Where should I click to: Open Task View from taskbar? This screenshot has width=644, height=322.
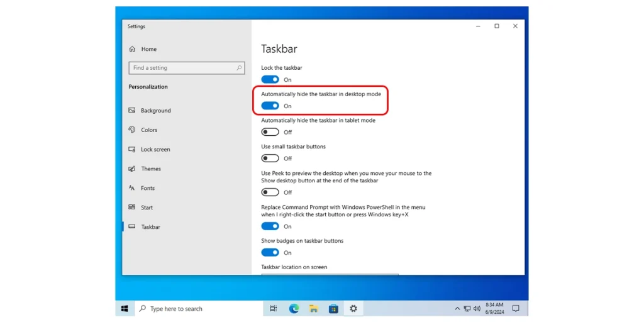(x=273, y=308)
